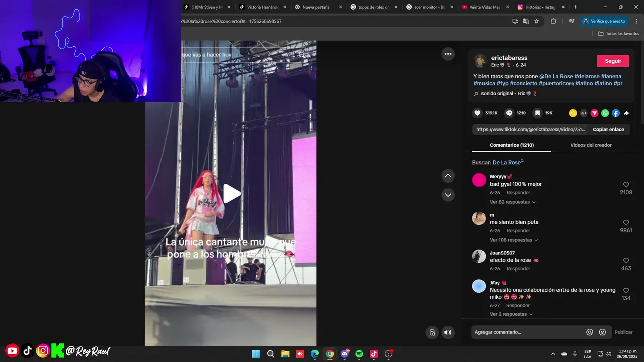Open Discord from the taskbar
The width and height of the screenshot is (644, 362).
(x=345, y=354)
